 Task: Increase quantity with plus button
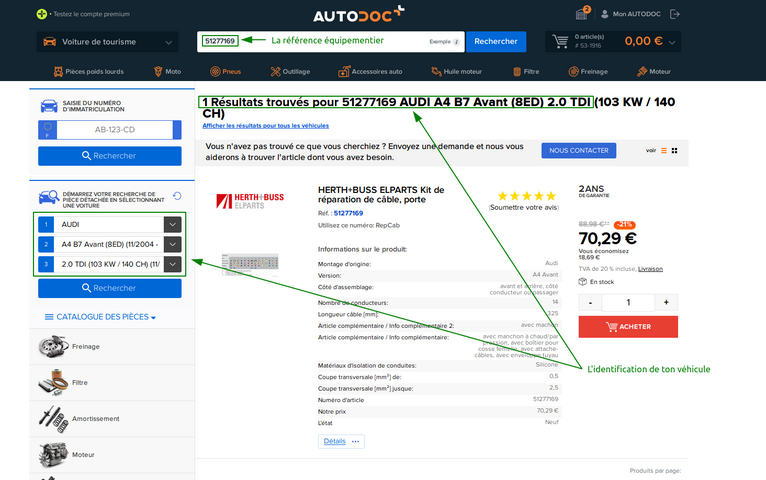point(666,303)
